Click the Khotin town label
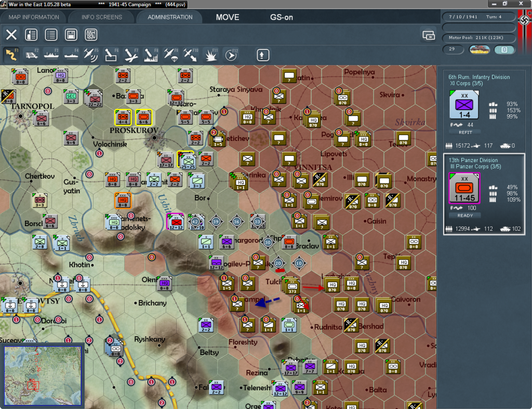Viewport: 532px width, 409px height. pyautogui.click(x=79, y=265)
